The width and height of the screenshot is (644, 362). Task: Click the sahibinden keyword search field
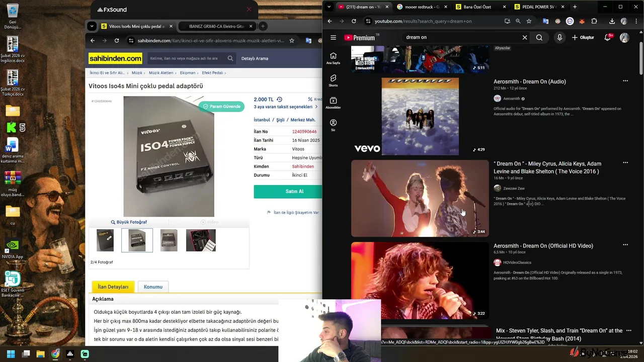pyautogui.click(x=185, y=58)
